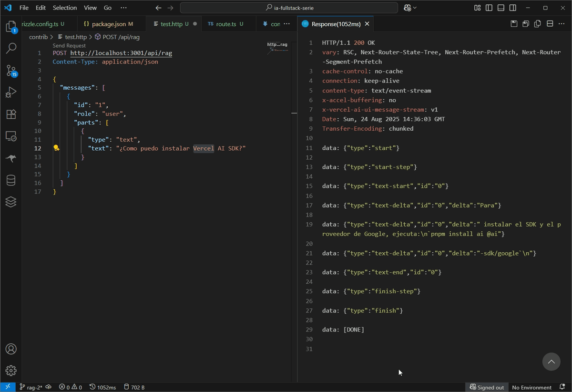Toggle the bottom panel visibility

click(x=501, y=8)
